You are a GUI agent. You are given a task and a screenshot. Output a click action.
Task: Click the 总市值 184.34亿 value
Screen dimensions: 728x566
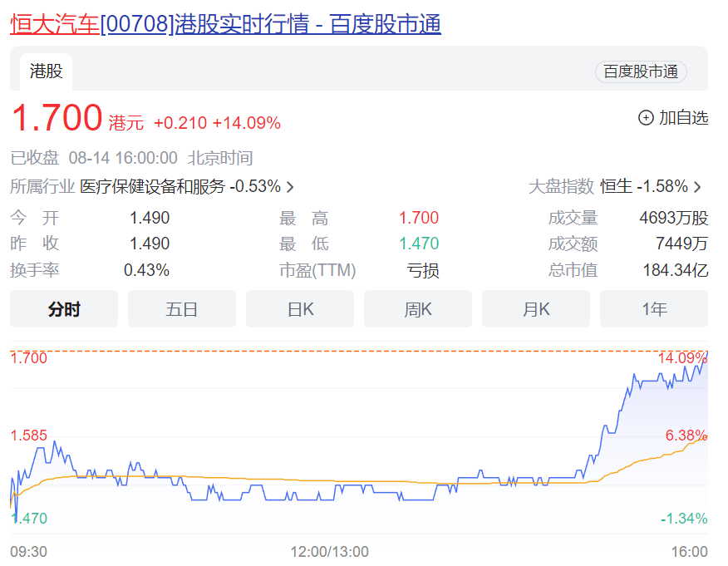(675, 270)
